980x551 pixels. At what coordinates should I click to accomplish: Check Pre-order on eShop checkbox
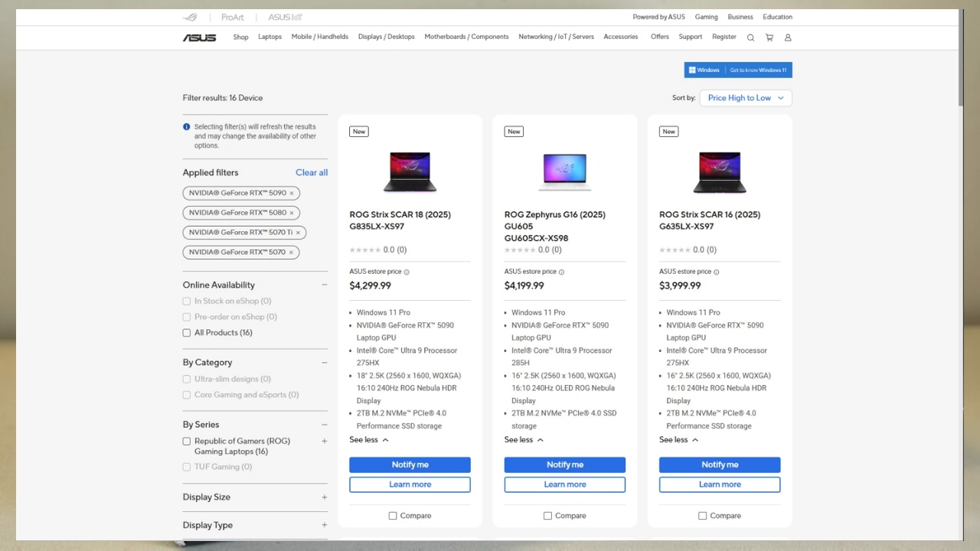click(186, 317)
